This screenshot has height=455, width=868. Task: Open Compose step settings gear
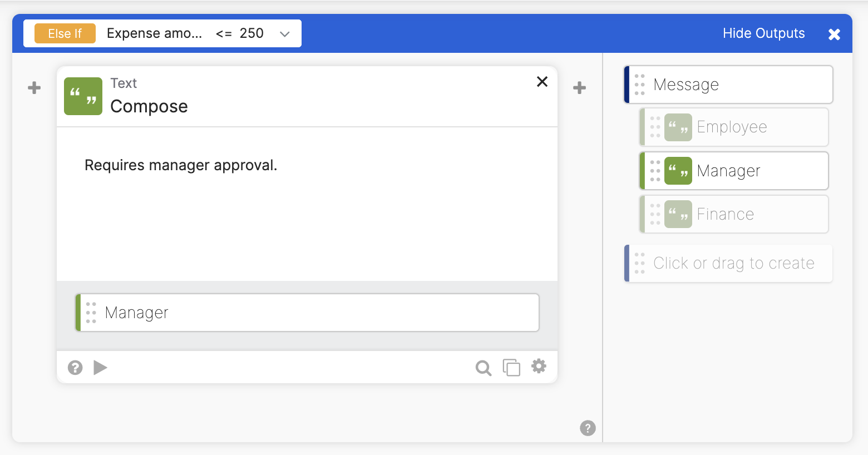click(x=539, y=366)
